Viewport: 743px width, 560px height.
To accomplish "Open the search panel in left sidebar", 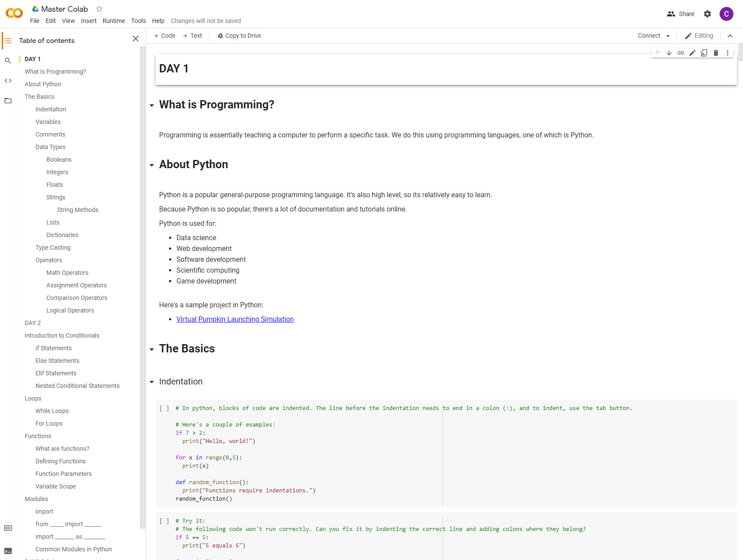I will point(8,61).
